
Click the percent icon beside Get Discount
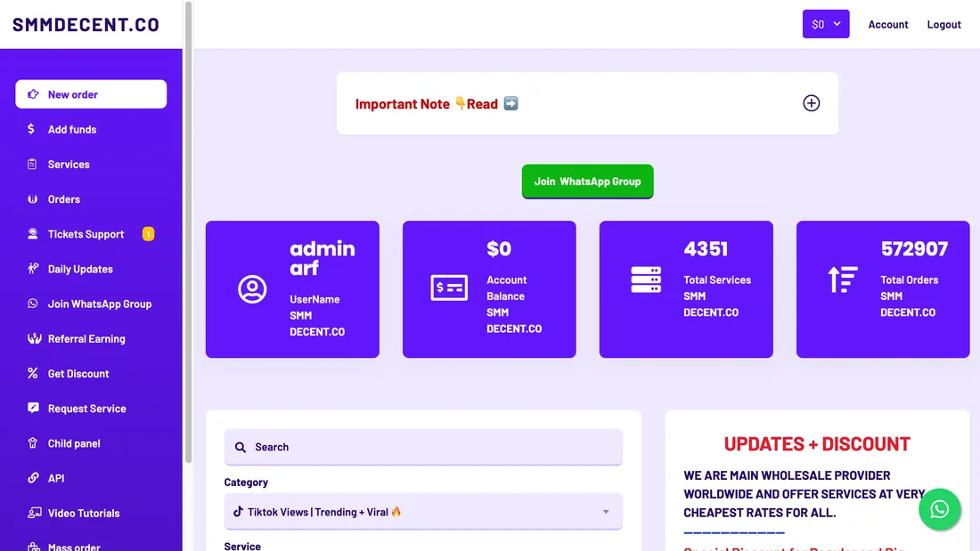pos(32,373)
